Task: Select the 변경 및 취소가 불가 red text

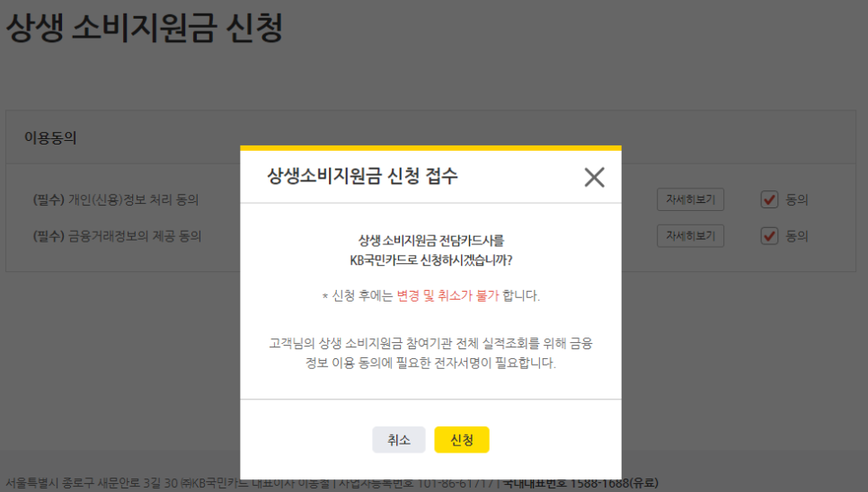Action: [447, 295]
